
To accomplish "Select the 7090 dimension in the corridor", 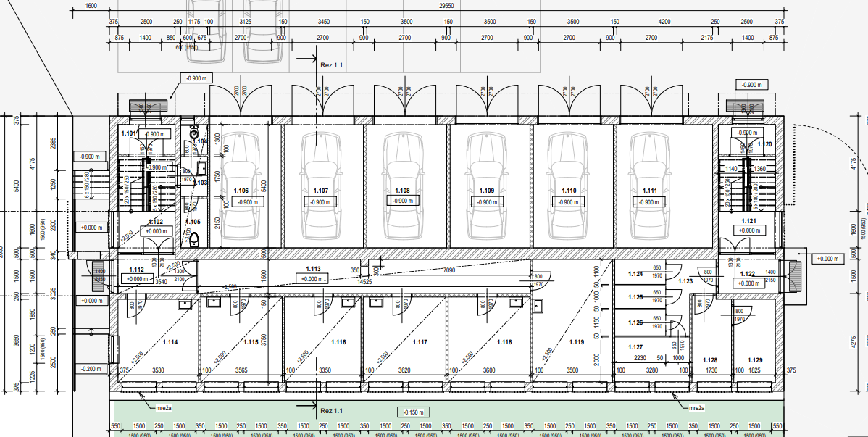I will [449, 270].
